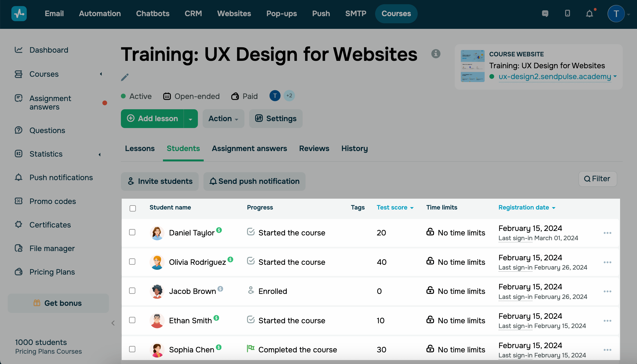Image resolution: width=637 pixels, height=364 pixels.
Task: Expand the Courses sidebar submenu arrow
Action: [x=101, y=74]
